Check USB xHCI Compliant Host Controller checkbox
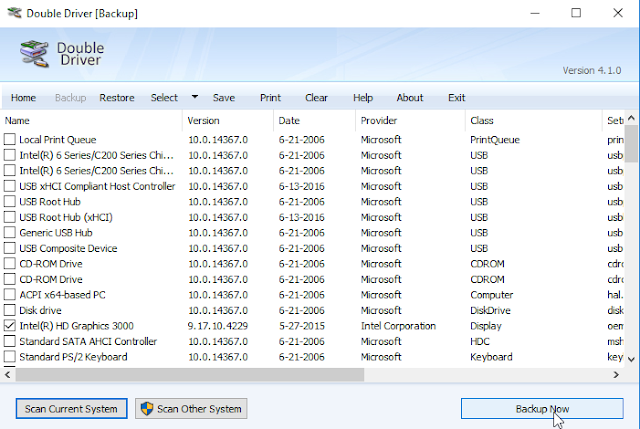This screenshot has height=429, width=640. pos(9,186)
